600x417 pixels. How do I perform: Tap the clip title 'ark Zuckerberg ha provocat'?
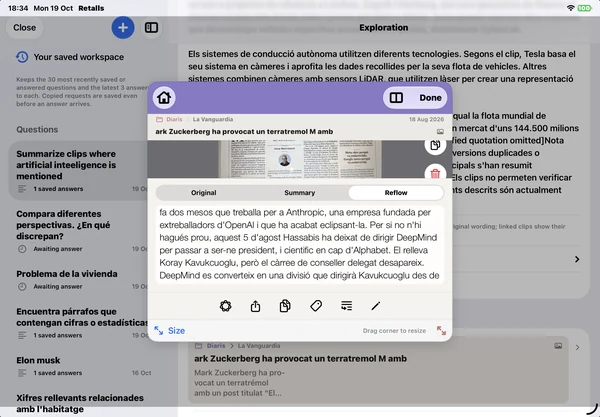244,132
